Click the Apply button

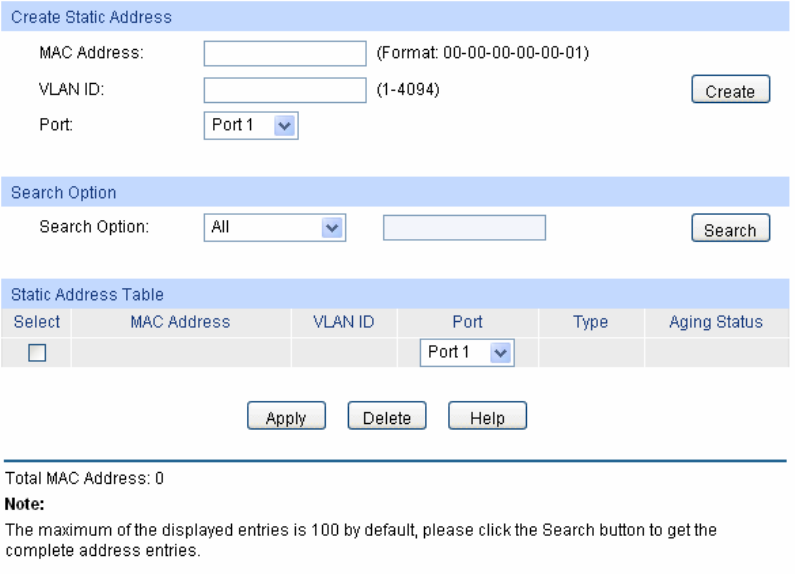(286, 416)
